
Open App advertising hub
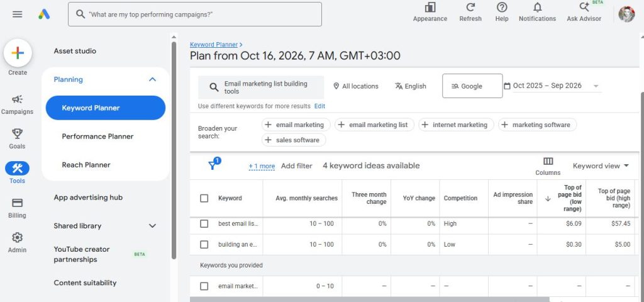point(88,197)
